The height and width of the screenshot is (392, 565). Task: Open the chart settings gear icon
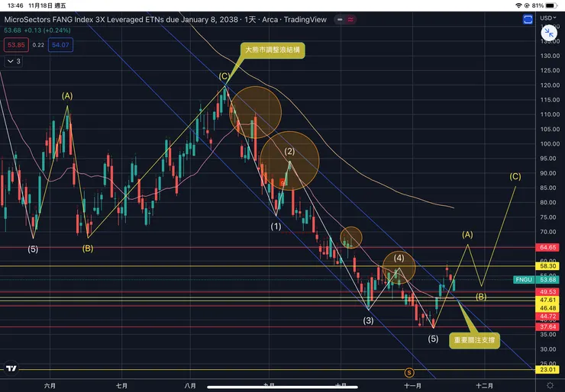(550, 386)
